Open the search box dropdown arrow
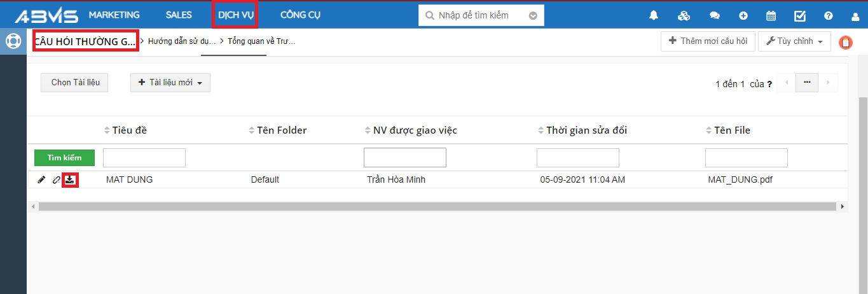The height and width of the screenshot is (294, 868). point(533,16)
